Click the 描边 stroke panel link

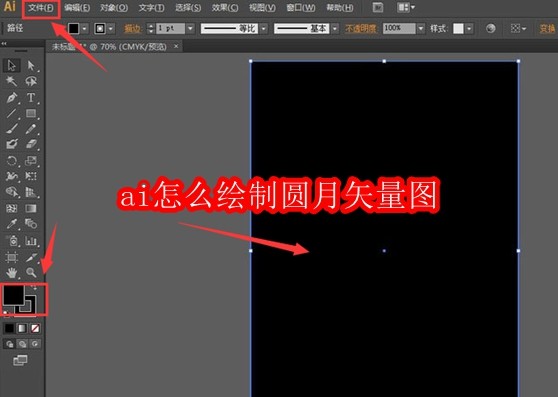[132, 29]
